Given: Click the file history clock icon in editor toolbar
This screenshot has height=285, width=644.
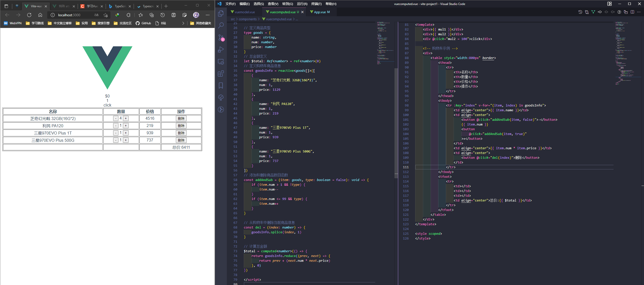Looking at the screenshot, I should [580, 12].
